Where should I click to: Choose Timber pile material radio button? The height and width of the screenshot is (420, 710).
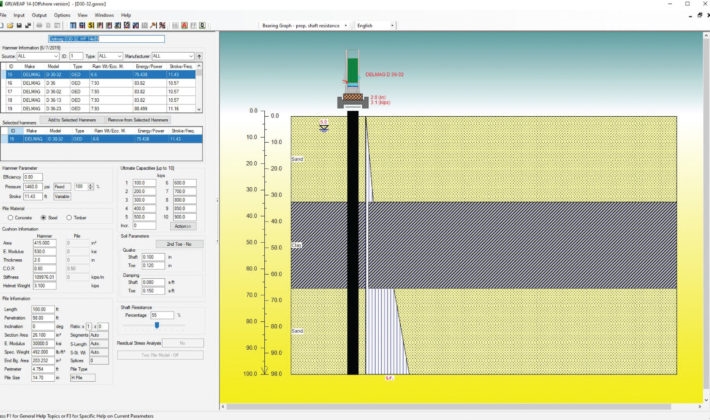71,217
